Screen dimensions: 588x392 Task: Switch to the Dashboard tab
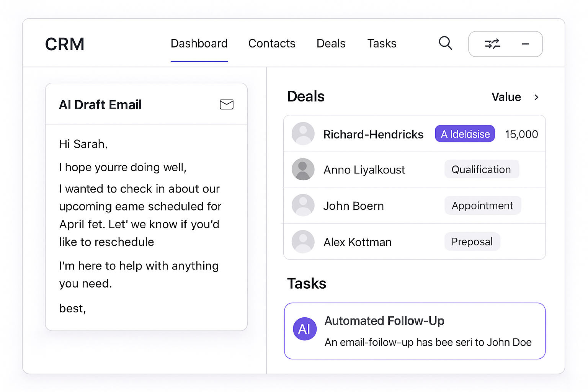(199, 44)
